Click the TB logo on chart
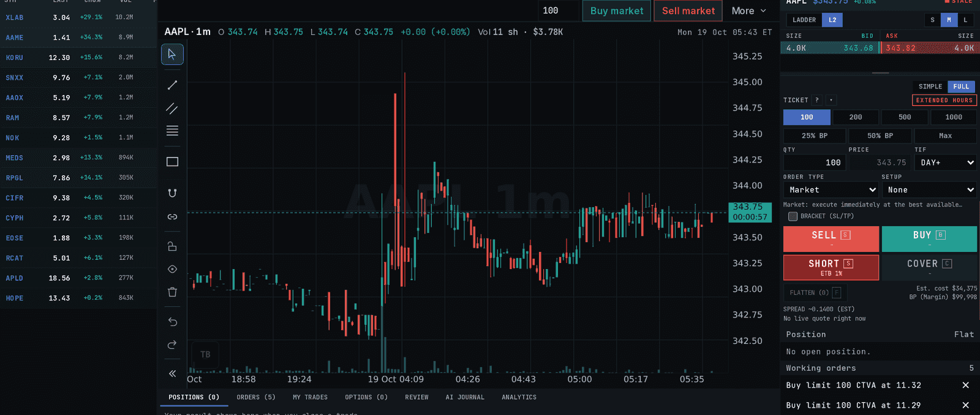Viewport: 980px width, 415px height. [x=205, y=354]
